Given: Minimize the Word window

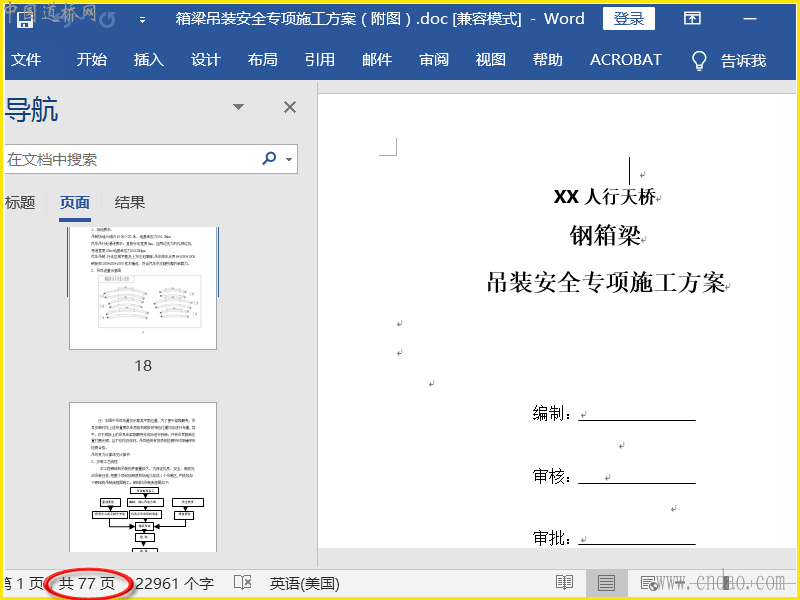Looking at the screenshot, I should click(749, 19).
